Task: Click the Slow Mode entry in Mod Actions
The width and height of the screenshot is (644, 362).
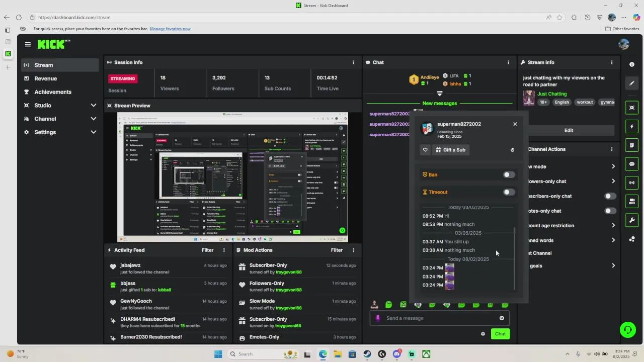Action: 297,304
